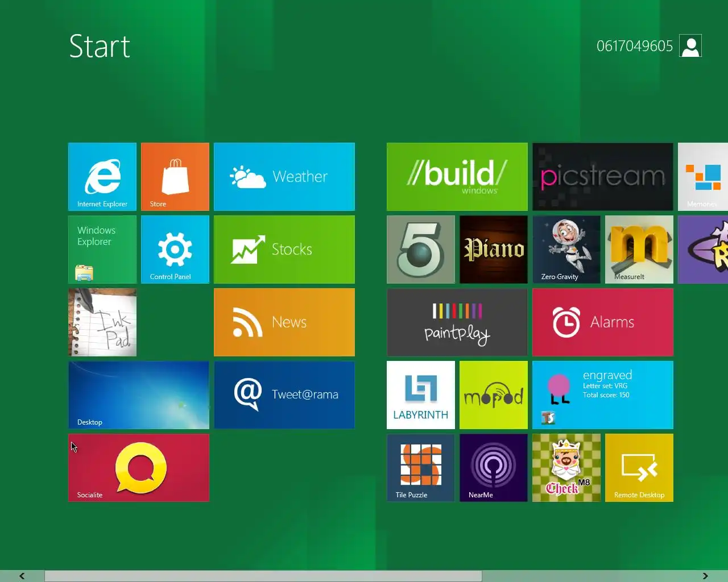
Task: Open the mopod tile
Action: point(494,395)
